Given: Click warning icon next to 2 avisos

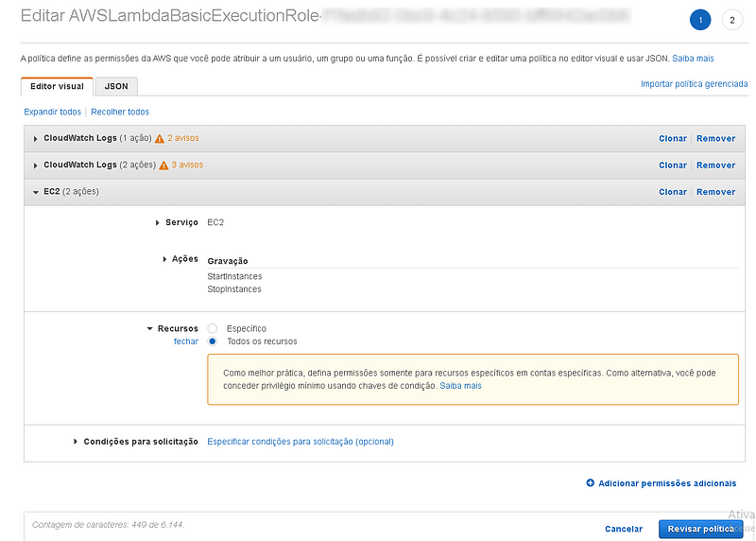Looking at the screenshot, I should tap(160, 138).
